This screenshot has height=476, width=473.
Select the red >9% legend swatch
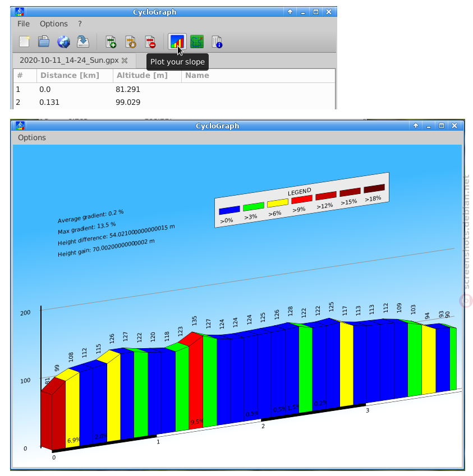pyautogui.click(x=302, y=200)
